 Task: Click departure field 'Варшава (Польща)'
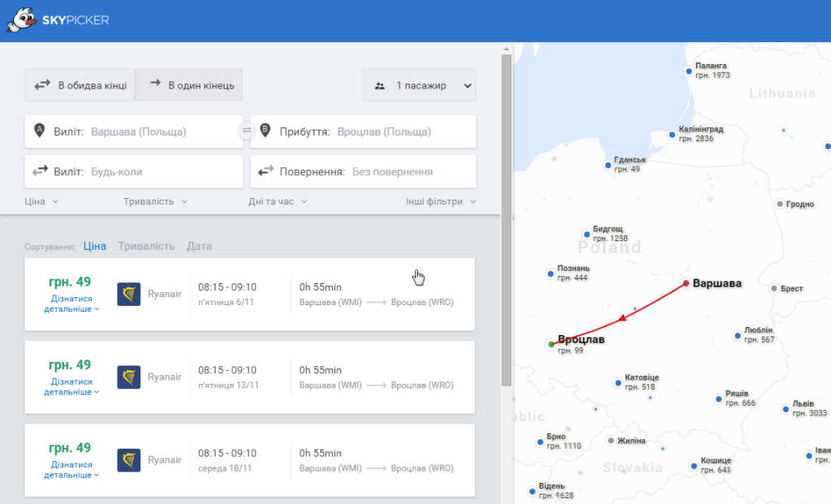tap(134, 131)
